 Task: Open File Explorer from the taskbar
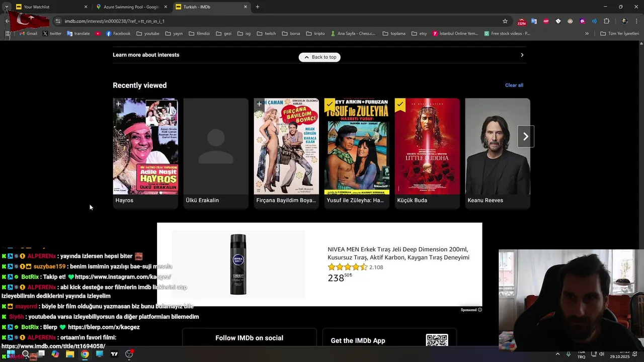[70, 354]
